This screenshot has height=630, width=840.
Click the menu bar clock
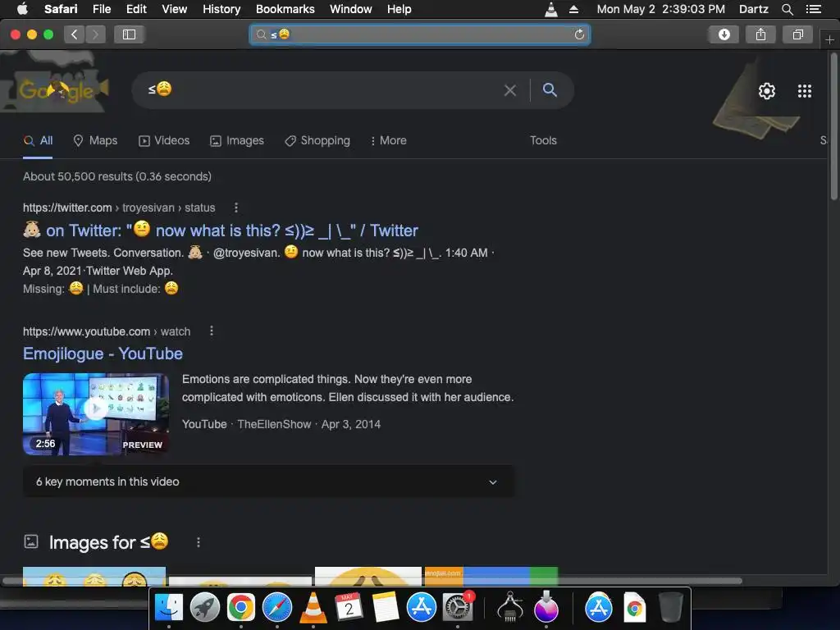tap(660, 9)
